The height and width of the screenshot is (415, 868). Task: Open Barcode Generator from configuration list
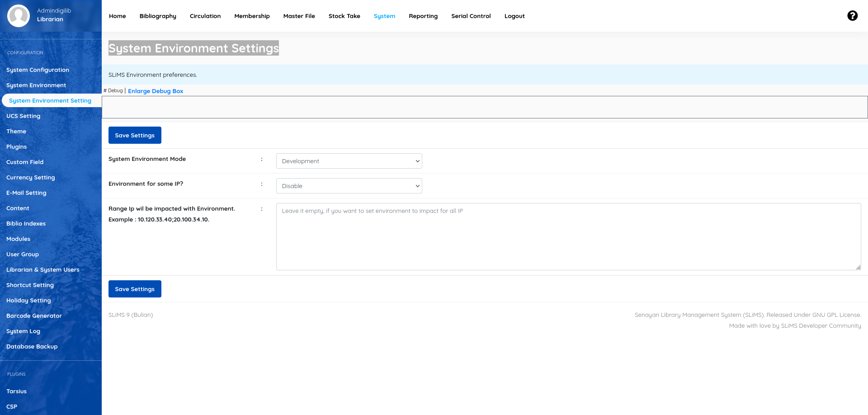coord(34,316)
